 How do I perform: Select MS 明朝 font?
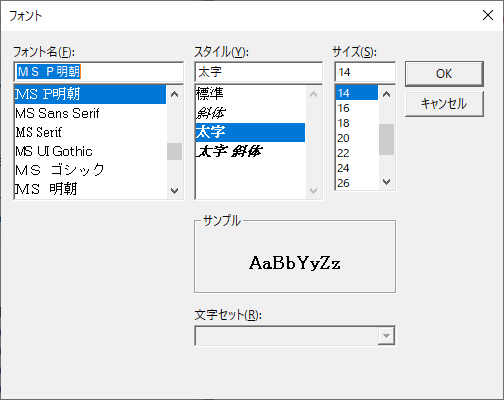[x=90, y=189]
